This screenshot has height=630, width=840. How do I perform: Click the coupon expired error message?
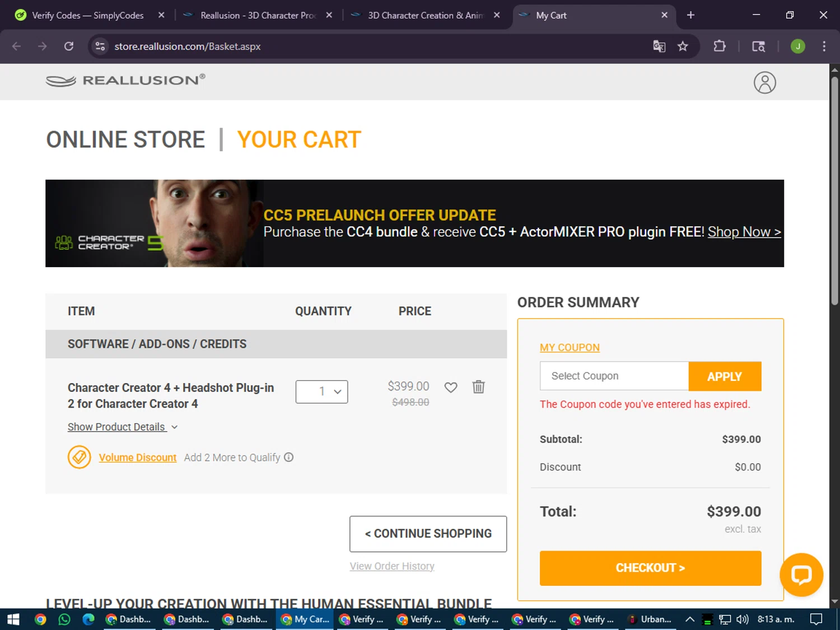tap(645, 404)
